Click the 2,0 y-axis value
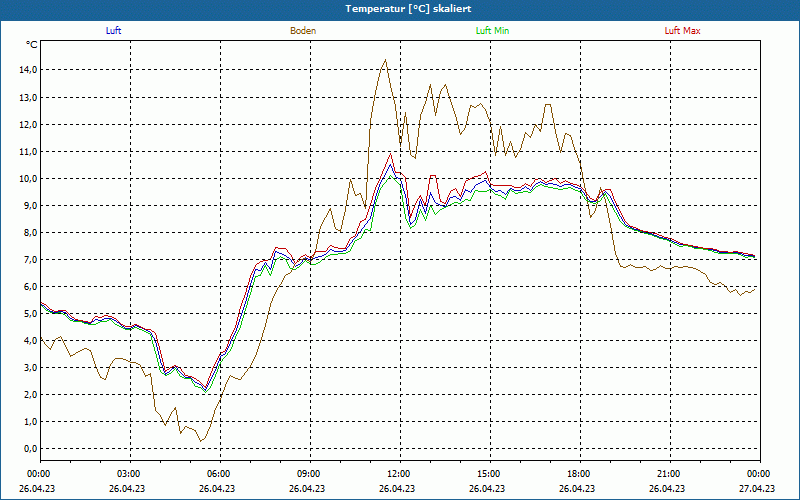Viewport: 800px width, 500px height. pyautogui.click(x=31, y=395)
